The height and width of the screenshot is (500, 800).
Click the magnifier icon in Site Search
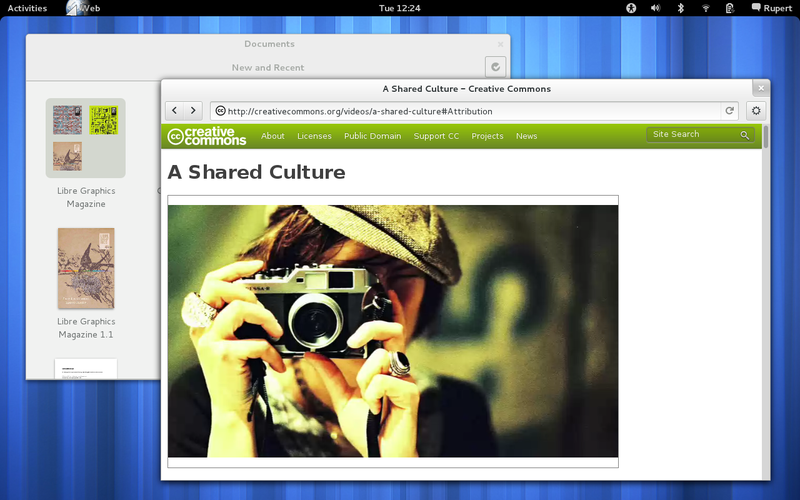point(745,135)
